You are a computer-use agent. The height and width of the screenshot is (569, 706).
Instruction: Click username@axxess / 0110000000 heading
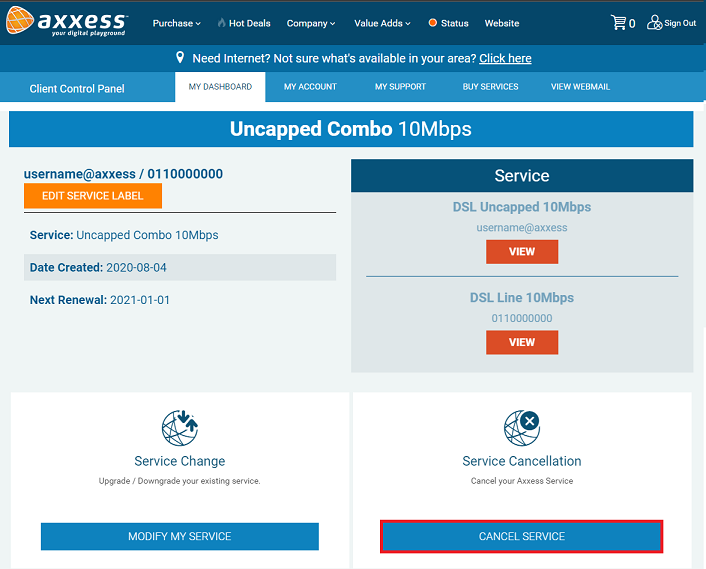pyautogui.click(x=123, y=174)
